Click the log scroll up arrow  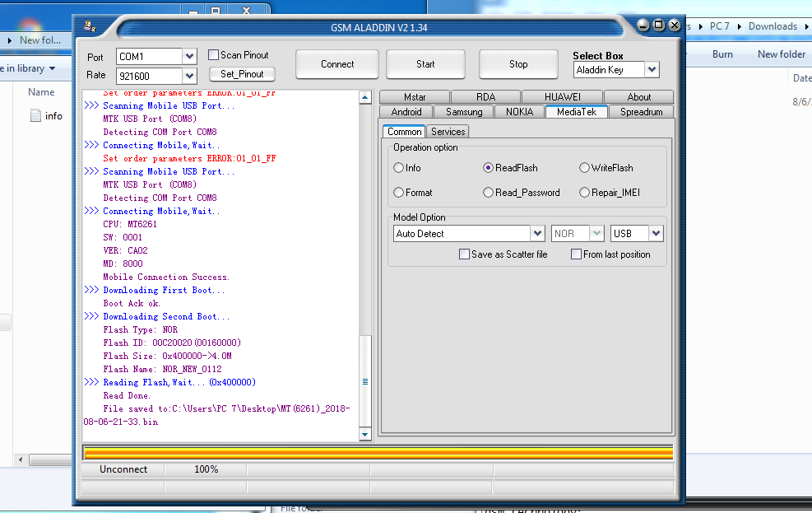tap(365, 97)
